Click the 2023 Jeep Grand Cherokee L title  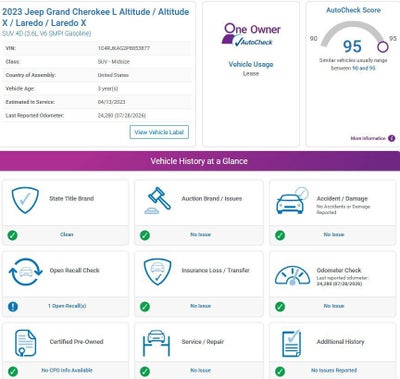coord(96,17)
